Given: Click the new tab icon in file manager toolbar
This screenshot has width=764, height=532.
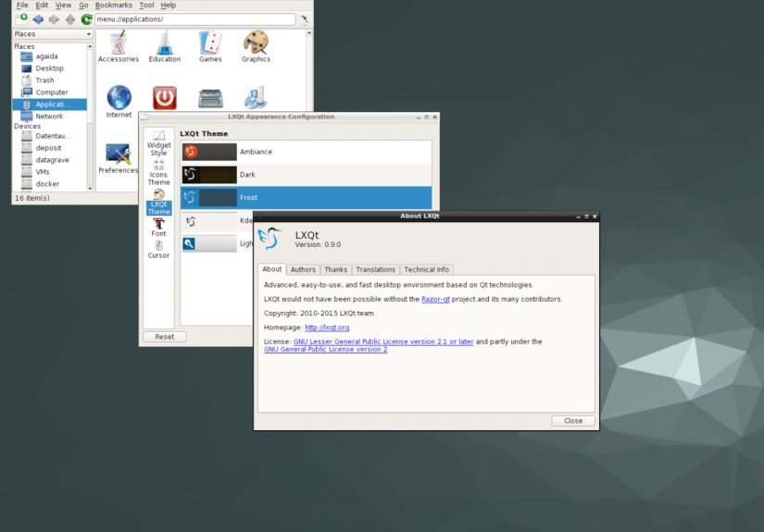Looking at the screenshot, I should pyautogui.click(x=21, y=19).
